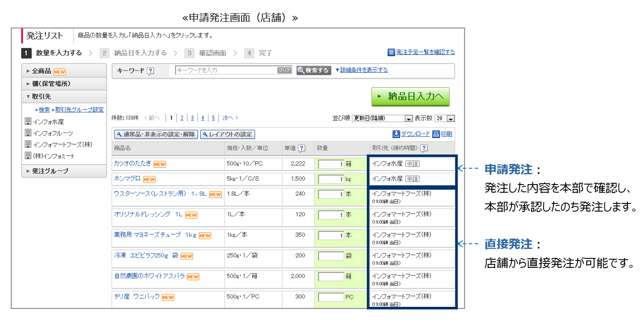Click the 検索する search button
Screen dimensions: 644x321
(x=314, y=70)
